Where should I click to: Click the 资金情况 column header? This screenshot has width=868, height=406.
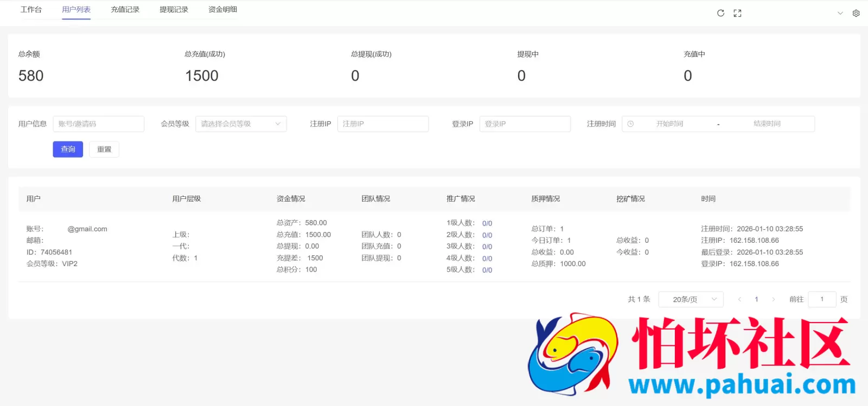tap(291, 199)
